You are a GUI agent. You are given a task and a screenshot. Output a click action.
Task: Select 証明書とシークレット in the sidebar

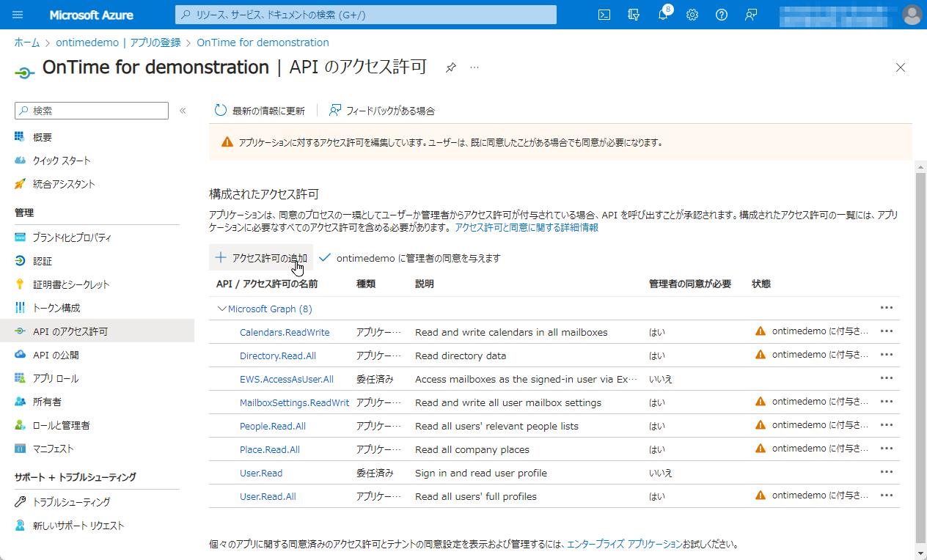click(x=65, y=284)
